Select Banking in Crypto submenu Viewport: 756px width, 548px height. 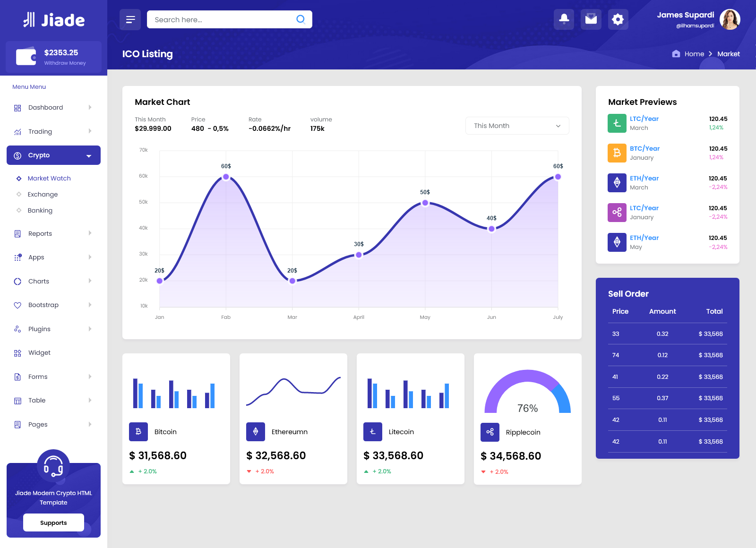[x=40, y=210]
